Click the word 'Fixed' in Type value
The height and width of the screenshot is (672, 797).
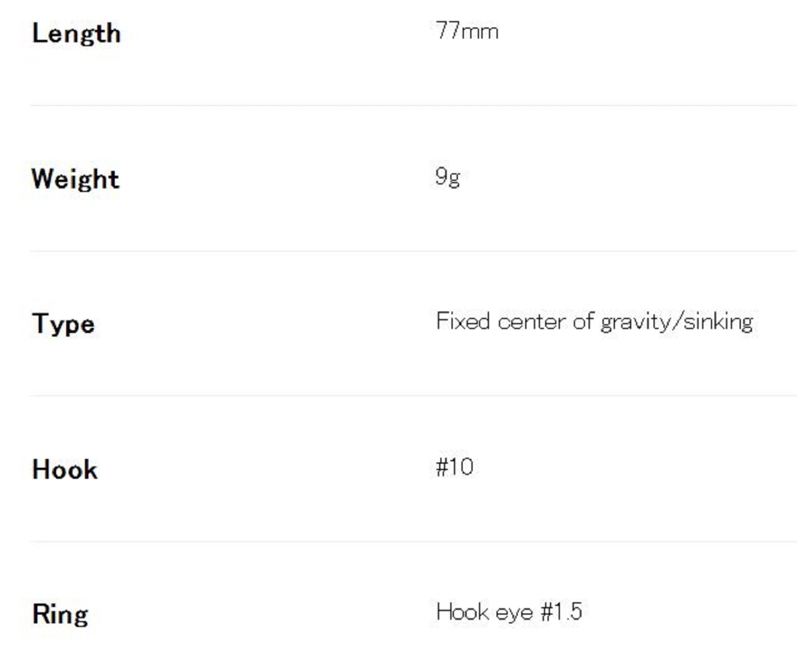pos(463,321)
